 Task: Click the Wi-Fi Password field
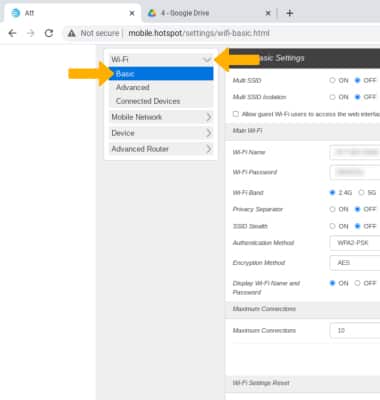click(x=355, y=172)
